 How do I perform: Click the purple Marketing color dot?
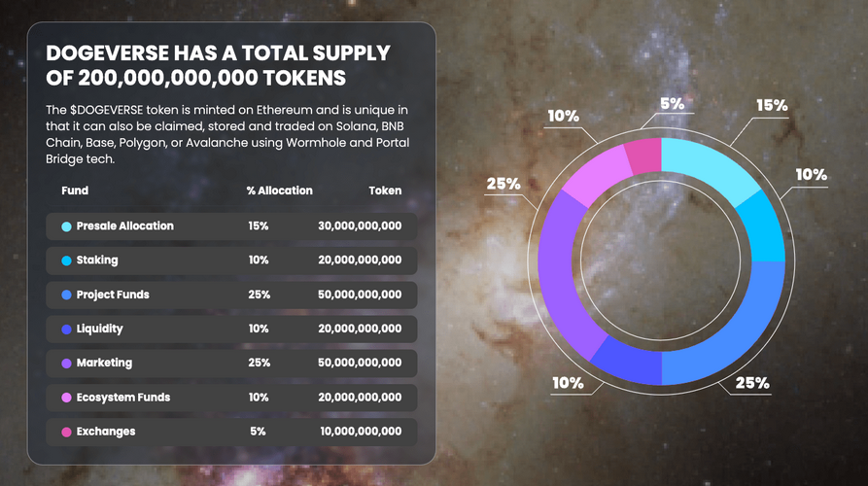pos(66,363)
